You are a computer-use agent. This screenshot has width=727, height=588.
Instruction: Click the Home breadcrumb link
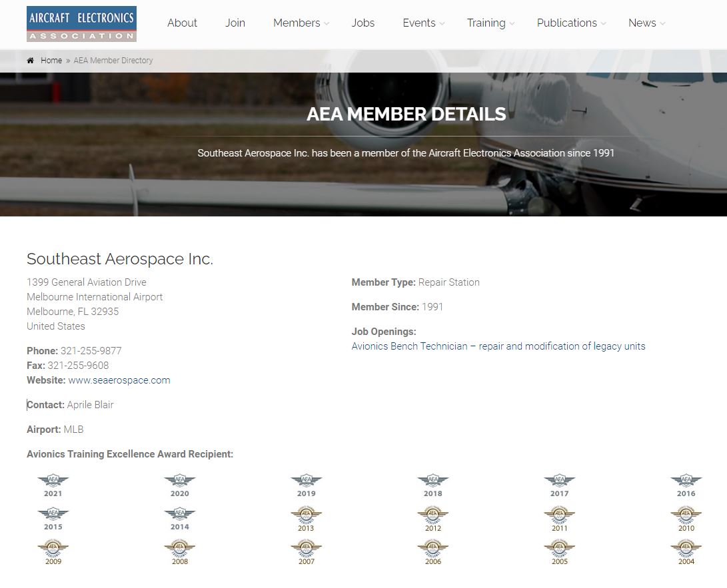pyautogui.click(x=51, y=60)
